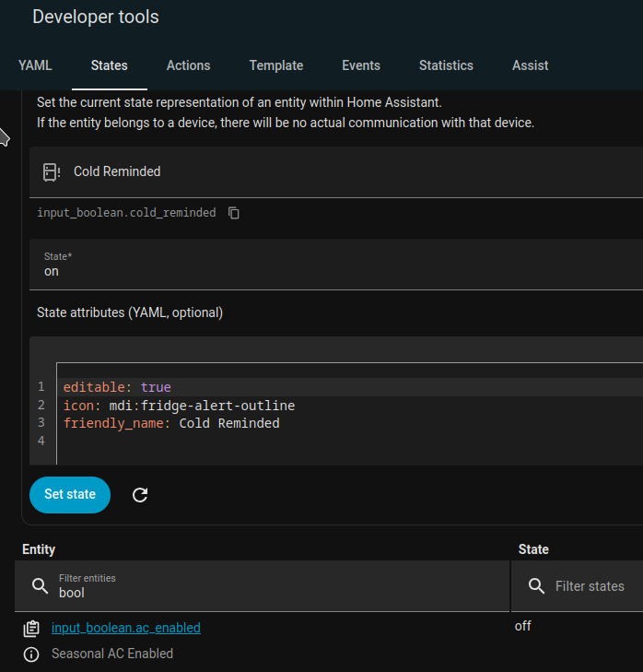Switch to the Assist tab
Screen dimensions: 643x672
coord(530,65)
